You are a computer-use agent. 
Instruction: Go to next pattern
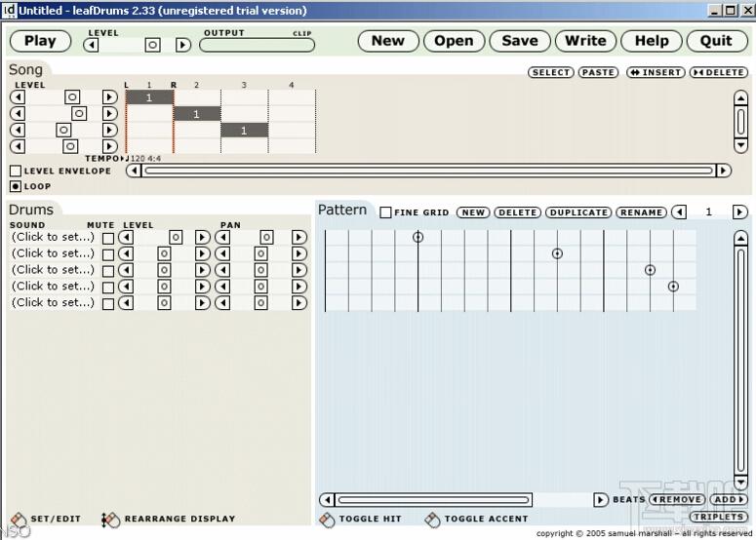(739, 212)
